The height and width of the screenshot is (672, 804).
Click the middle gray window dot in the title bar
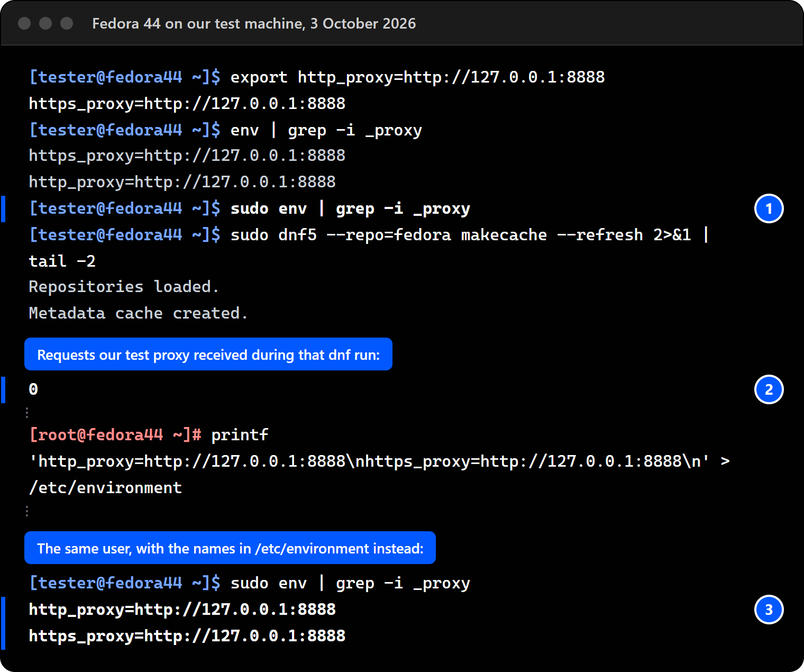pos(45,23)
